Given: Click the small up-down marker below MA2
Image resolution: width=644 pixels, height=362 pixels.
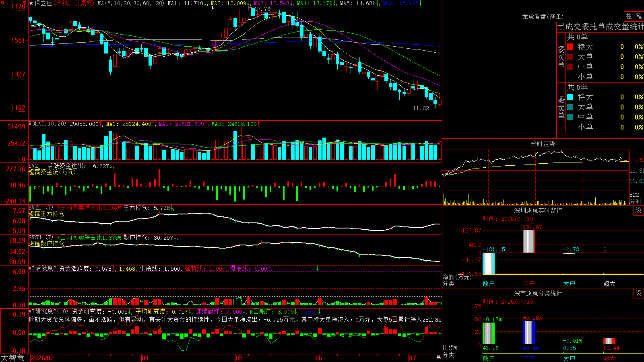Looking at the screenshot, I should 213,8.
